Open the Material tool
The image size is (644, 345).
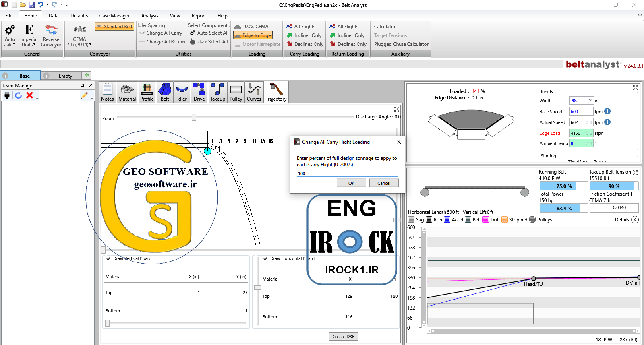pos(127,92)
